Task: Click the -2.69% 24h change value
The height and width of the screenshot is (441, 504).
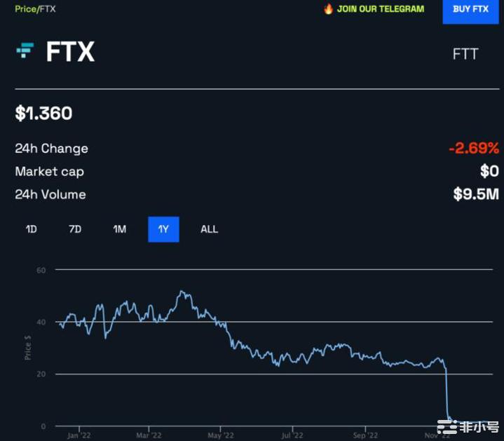Action: tap(474, 149)
